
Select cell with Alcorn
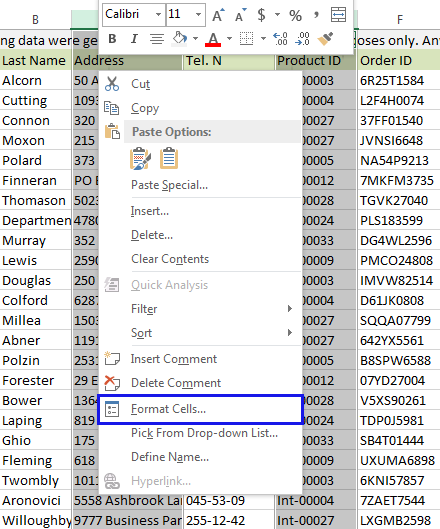35,80
